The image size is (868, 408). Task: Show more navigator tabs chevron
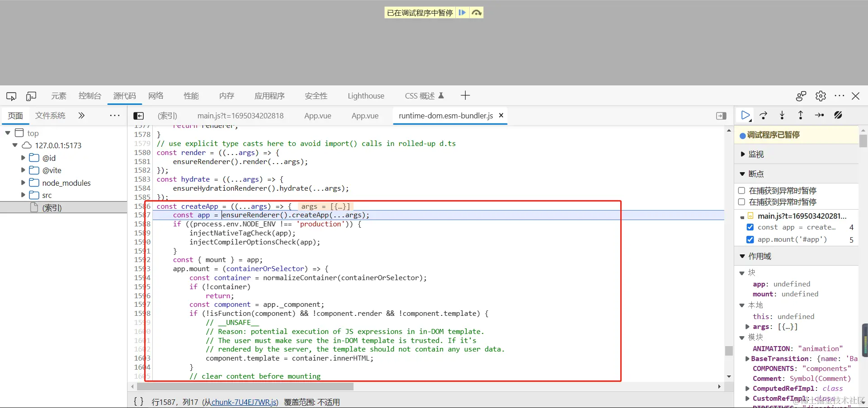81,116
